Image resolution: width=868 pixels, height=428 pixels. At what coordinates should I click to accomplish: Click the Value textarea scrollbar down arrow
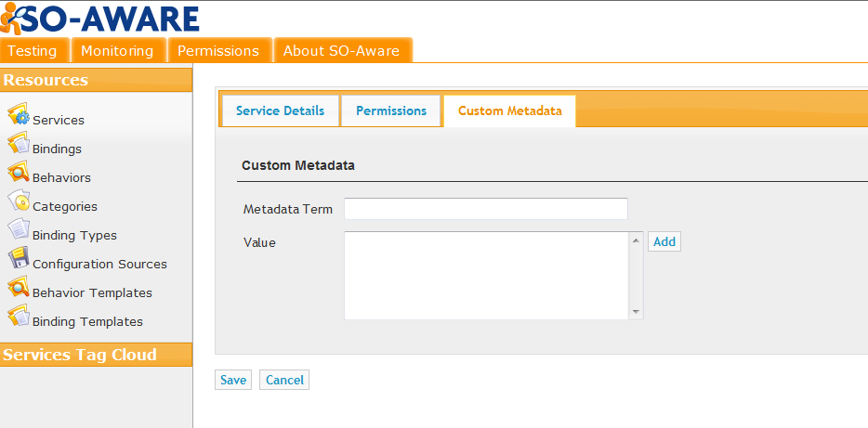(636, 313)
